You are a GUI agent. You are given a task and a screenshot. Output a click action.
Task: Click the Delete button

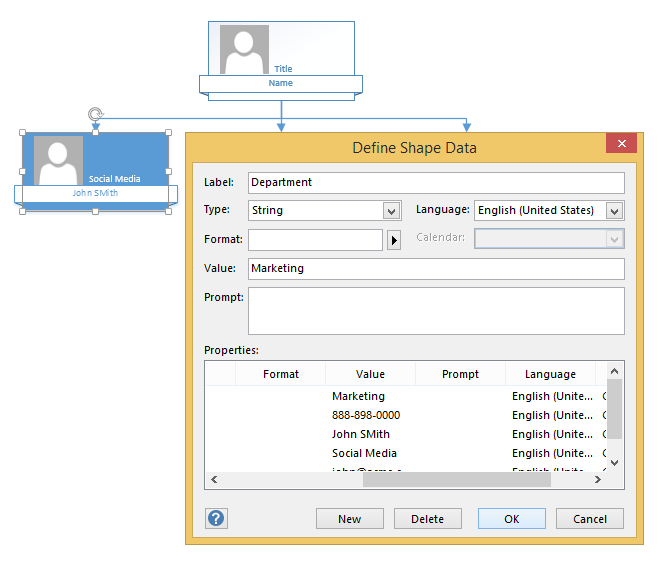tap(427, 519)
